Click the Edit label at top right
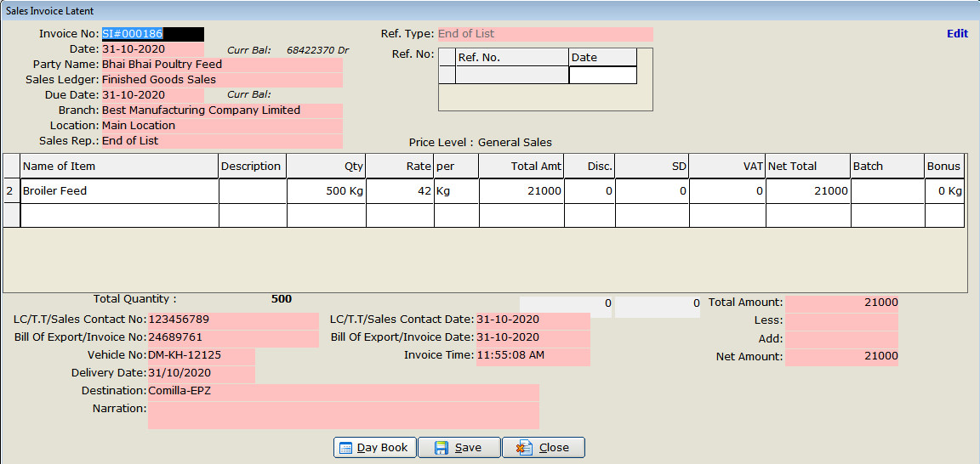This screenshot has width=980, height=464. tap(957, 34)
